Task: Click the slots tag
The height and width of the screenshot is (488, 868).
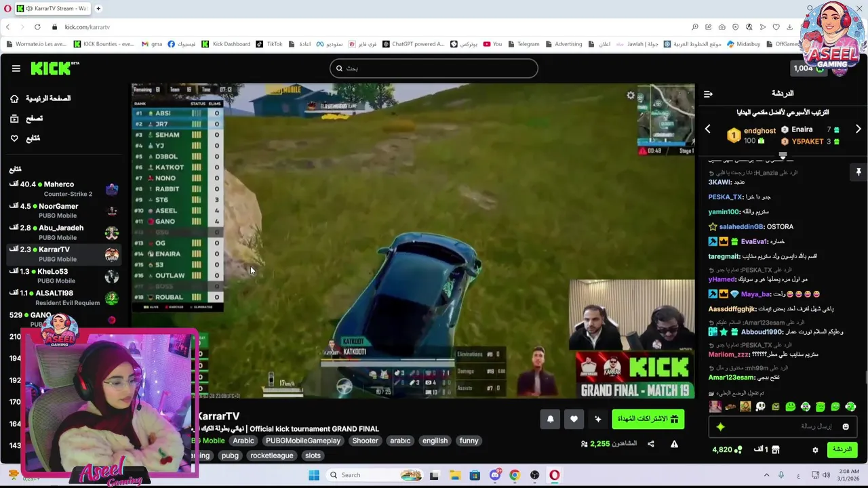Action: click(313, 455)
